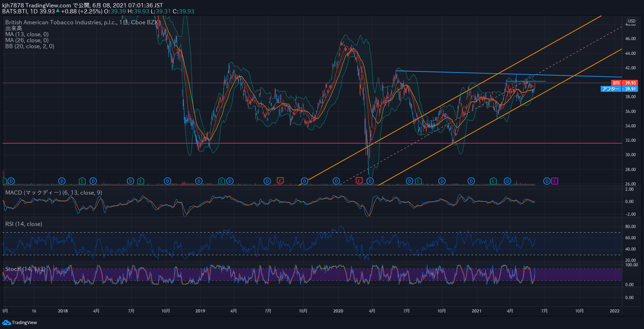Click the 34.00 price axis label
The width and height of the screenshot is (644, 329).
[630, 126]
